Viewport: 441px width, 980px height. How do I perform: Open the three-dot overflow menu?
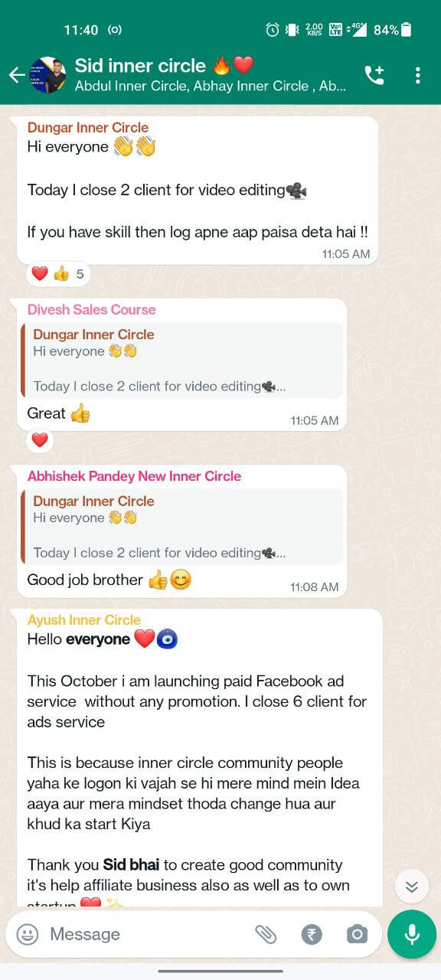417,75
